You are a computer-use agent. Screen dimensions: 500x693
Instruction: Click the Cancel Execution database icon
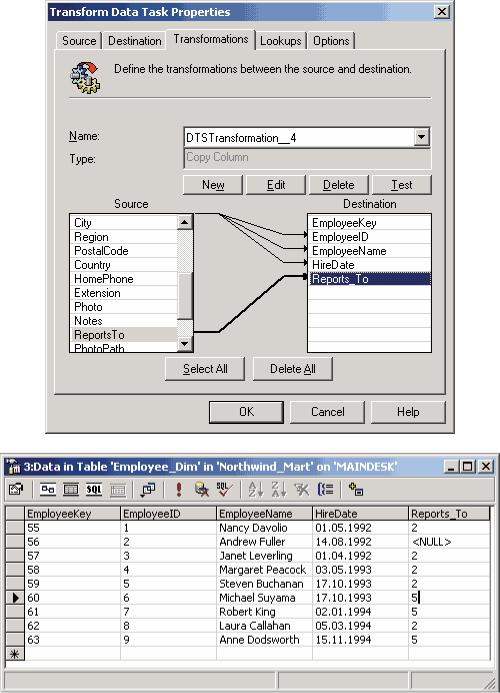click(202, 489)
